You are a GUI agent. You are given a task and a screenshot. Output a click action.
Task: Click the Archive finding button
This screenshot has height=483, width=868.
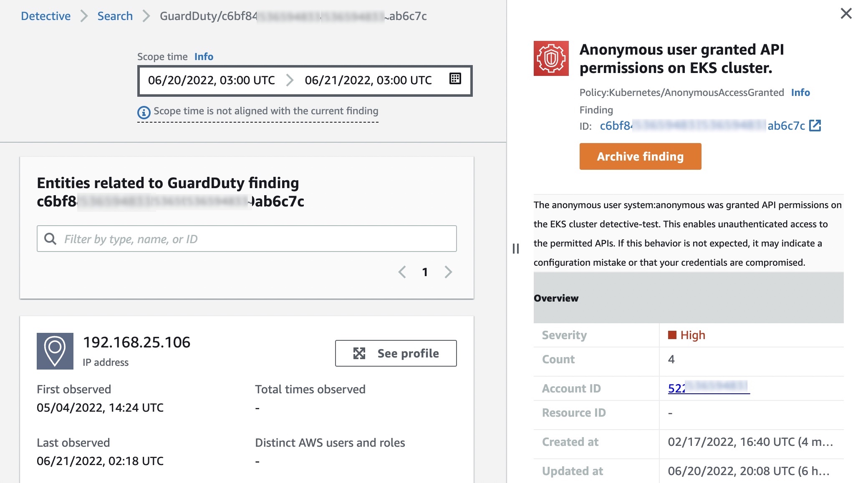(x=640, y=156)
